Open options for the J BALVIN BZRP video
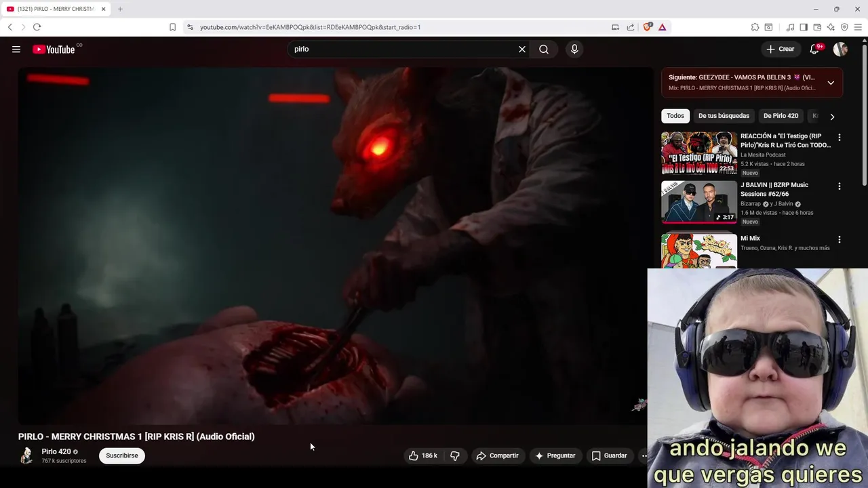Screen dimensions: 868x488 840,186
